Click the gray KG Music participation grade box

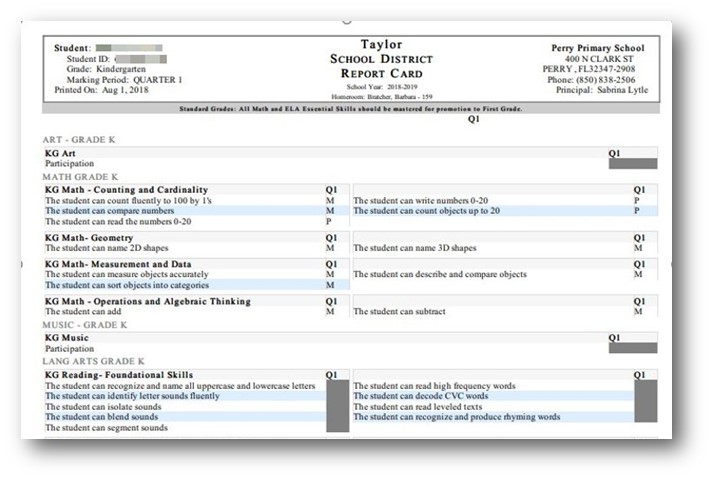632,348
